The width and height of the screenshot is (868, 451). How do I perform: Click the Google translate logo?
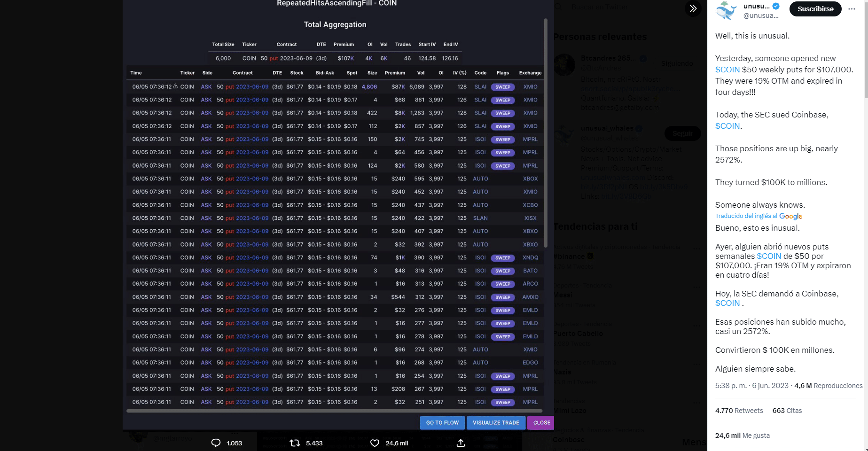(x=790, y=216)
